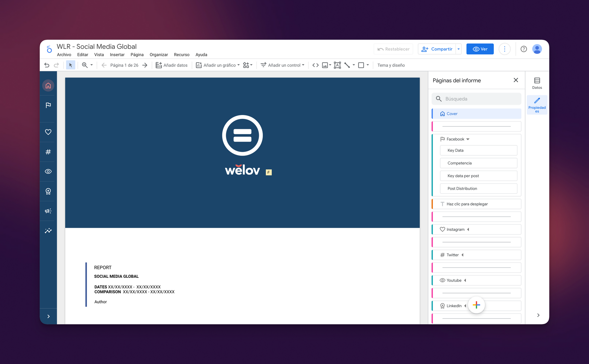Open the three-dot more options menu

coord(504,49)
